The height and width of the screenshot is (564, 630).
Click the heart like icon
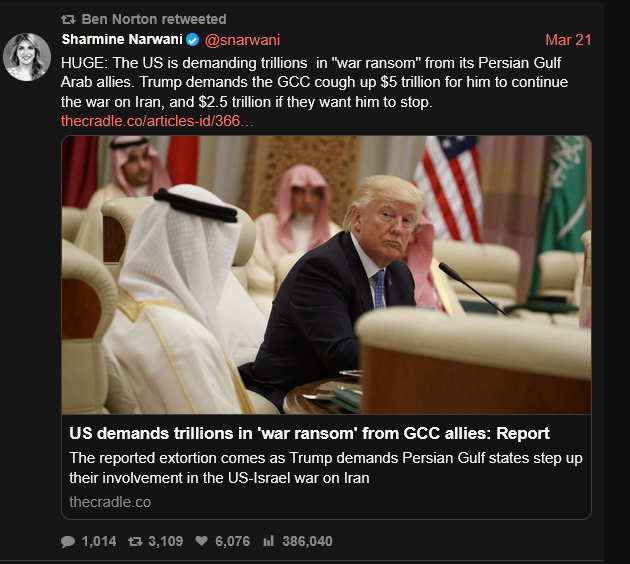(x=201, y=541)
